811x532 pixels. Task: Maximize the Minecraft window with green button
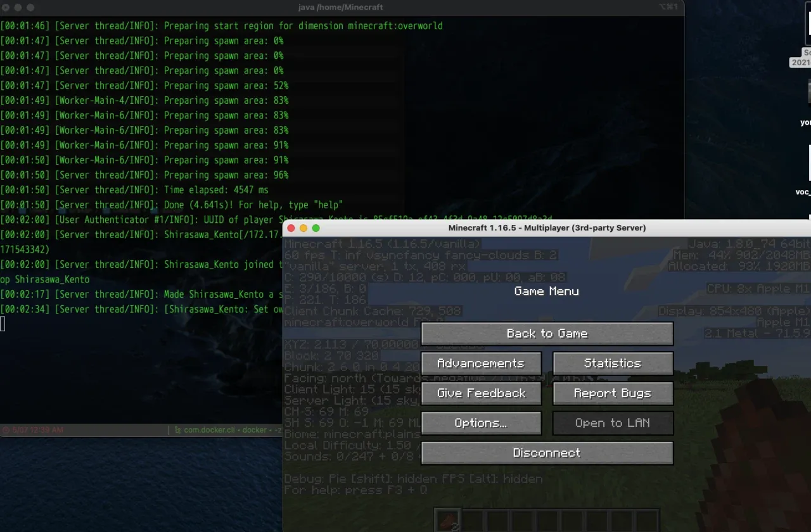coord(316,228)
